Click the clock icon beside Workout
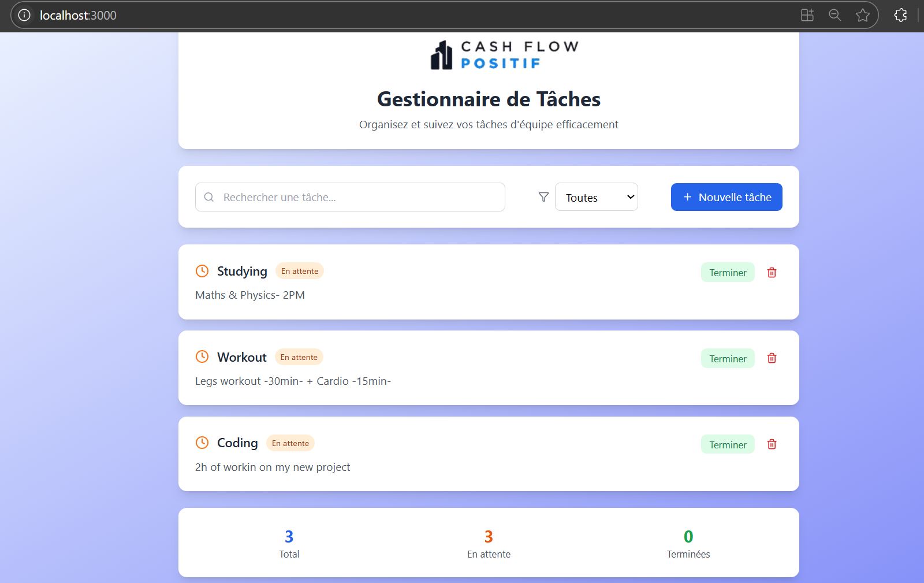 [202, 357]
